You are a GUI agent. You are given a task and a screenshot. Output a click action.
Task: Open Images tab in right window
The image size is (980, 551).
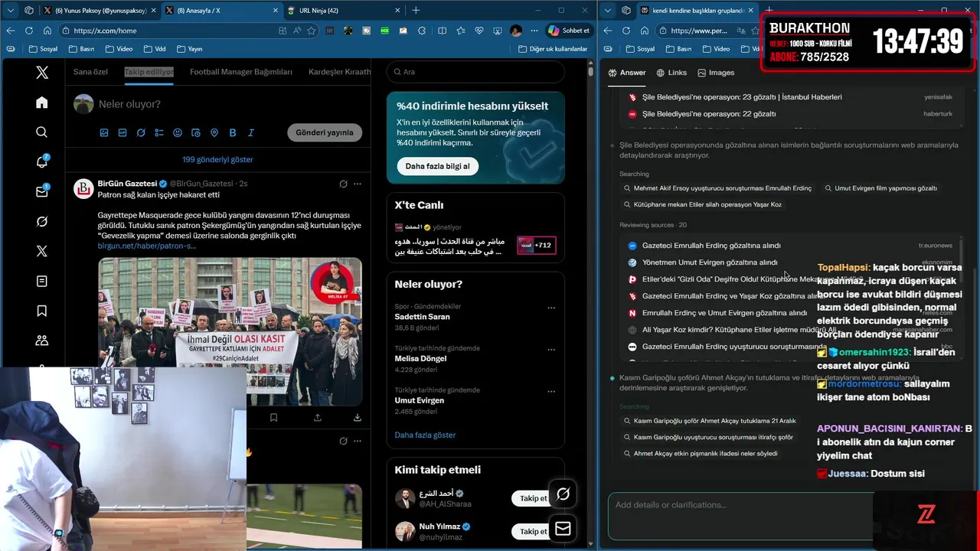click(716, 73)
